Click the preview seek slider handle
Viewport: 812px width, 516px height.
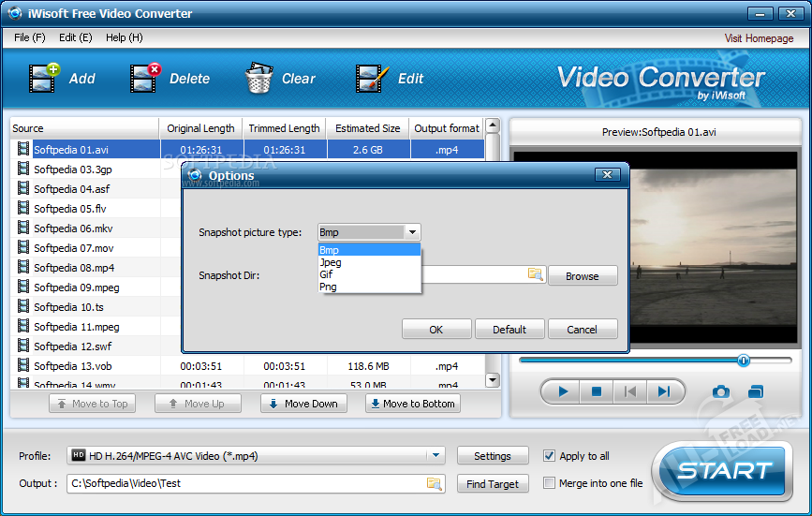click(744, 360)
